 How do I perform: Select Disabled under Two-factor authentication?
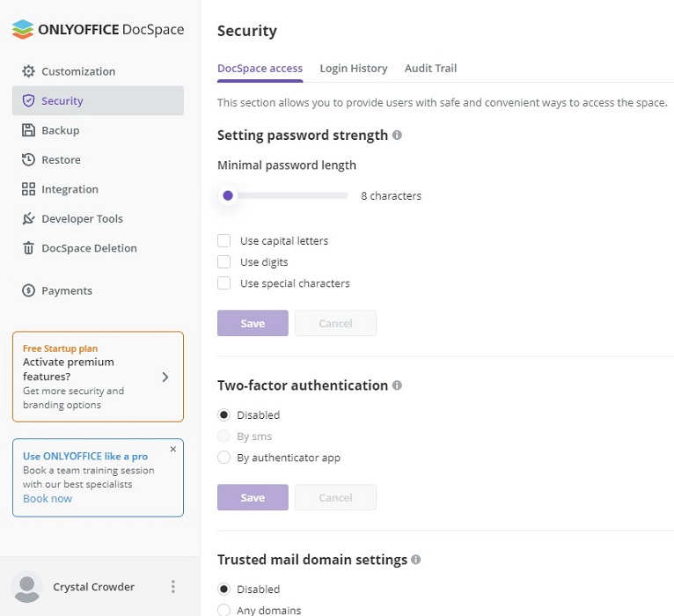coord(224,414)
